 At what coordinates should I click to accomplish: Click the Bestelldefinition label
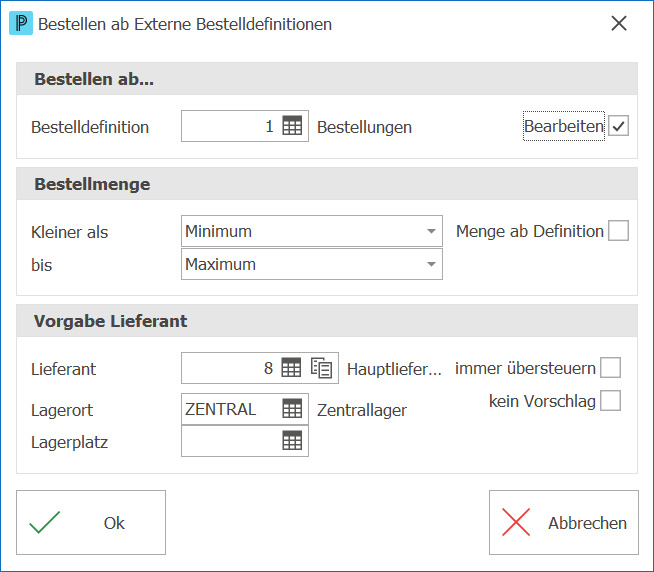[x=90, y=127]
